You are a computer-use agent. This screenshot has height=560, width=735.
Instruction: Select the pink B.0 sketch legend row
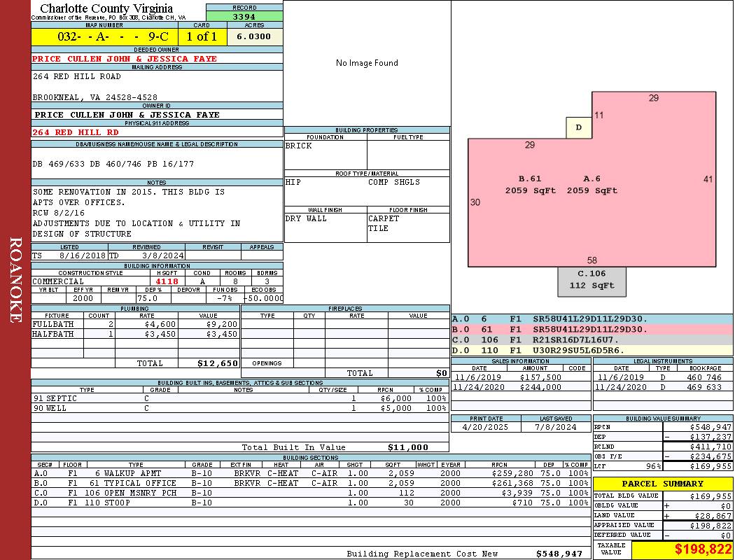(591, 329)
